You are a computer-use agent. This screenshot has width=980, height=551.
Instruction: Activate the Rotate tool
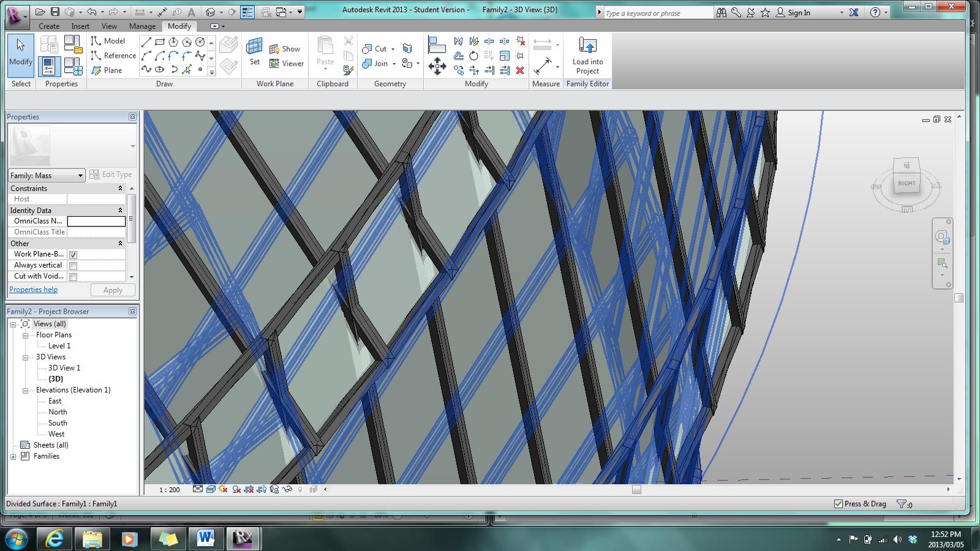point(474,55)
